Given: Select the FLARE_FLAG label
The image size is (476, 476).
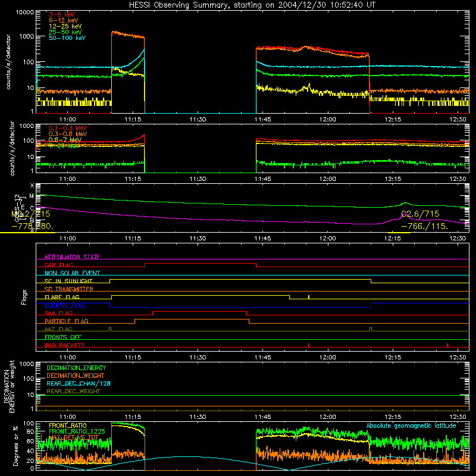Looking at the screenshot, I should 62,297.
